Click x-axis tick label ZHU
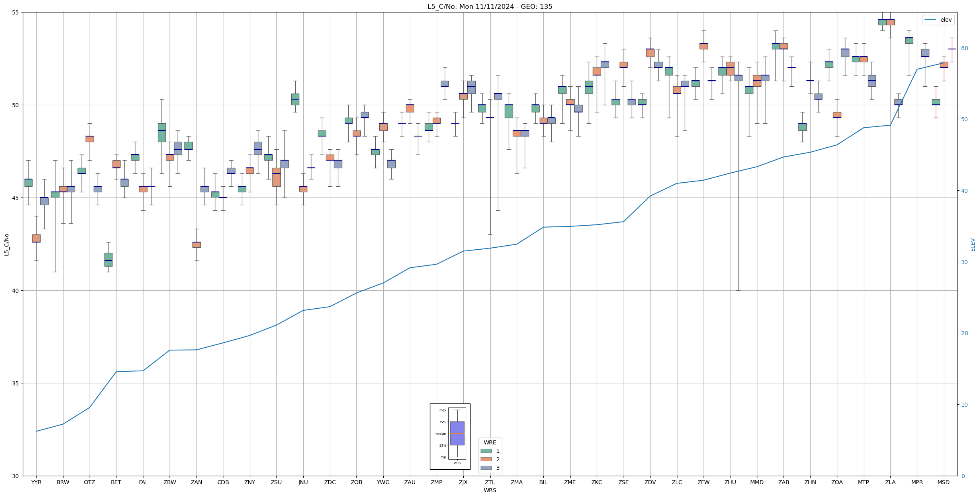Viewport: 980px width, 497px height. click(x=730, y=482)
